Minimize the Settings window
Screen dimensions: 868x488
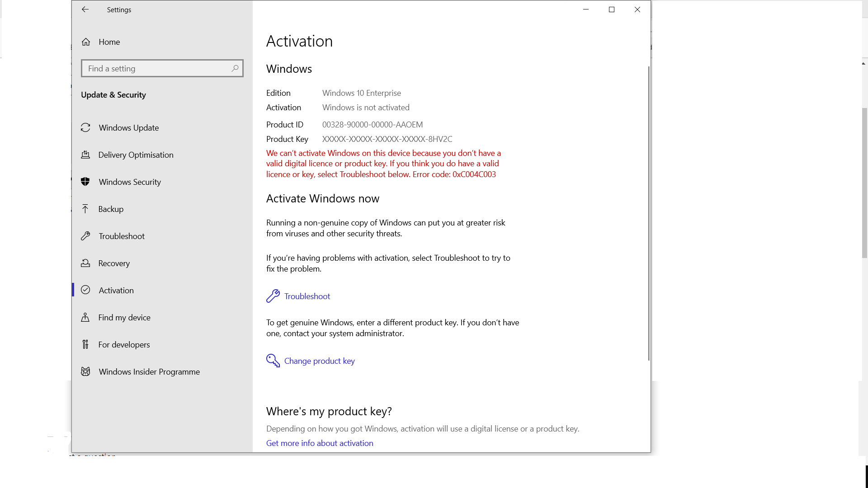586,9
